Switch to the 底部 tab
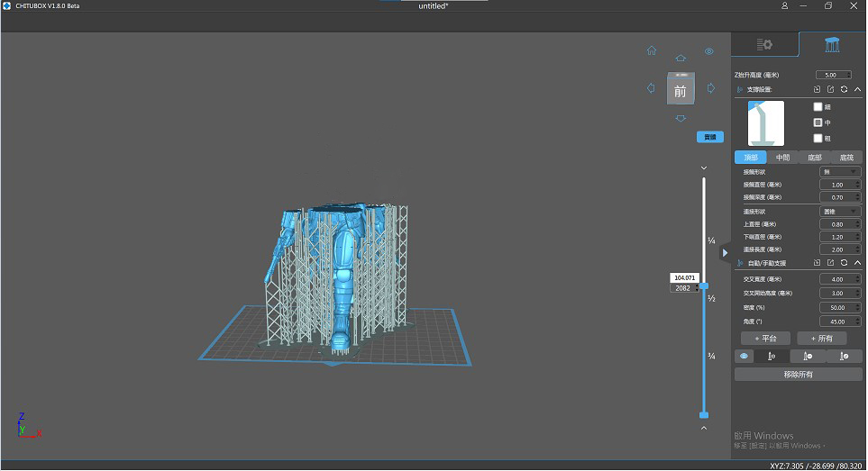This screenshot has height=471, width=868. pyautogui.click(x=814, y=158)
